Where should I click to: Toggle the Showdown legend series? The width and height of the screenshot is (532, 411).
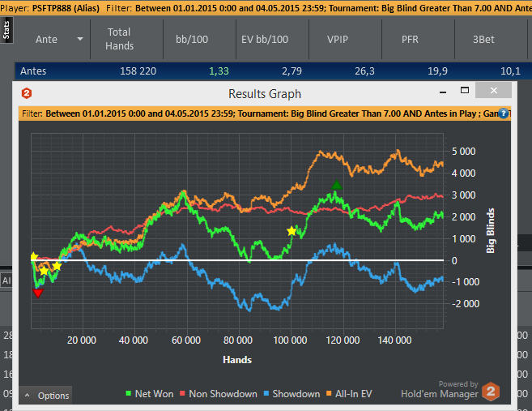[x=292, y=394]
